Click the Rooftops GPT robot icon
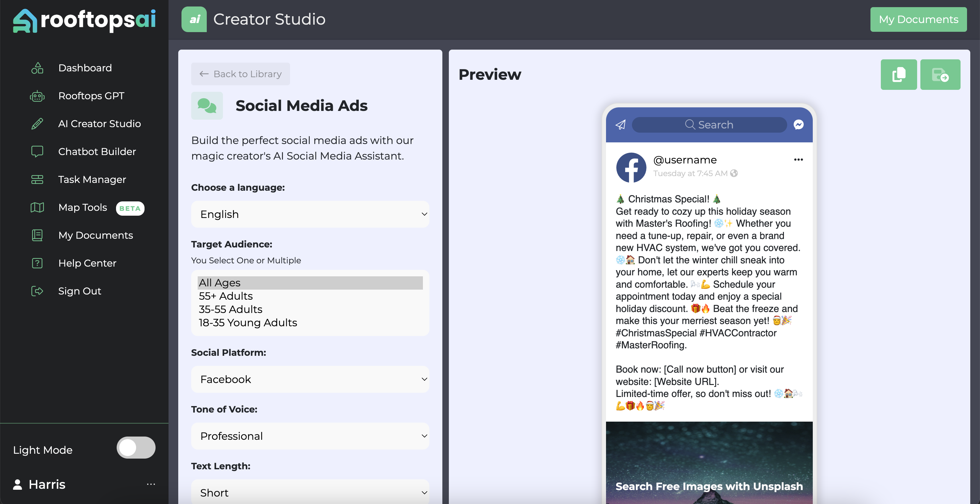Screen dimensions: 980x504 [x=37, y=96]
